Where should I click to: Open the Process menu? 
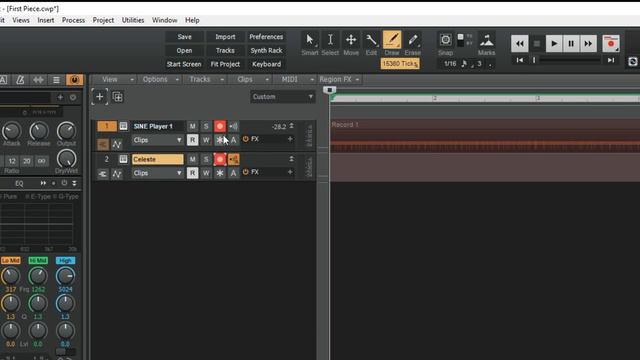coord(73,20)
